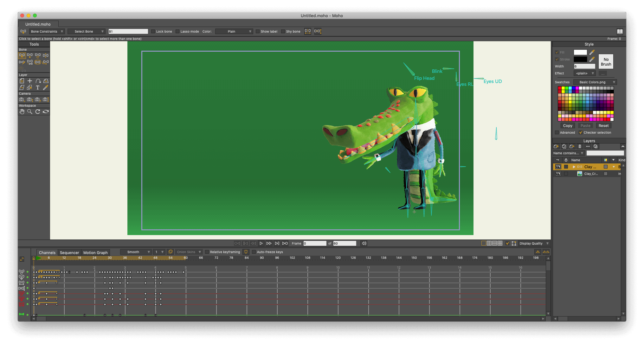Expand the Clay bone layer group
The image size is (644, 345).
(x=574, y=167)
